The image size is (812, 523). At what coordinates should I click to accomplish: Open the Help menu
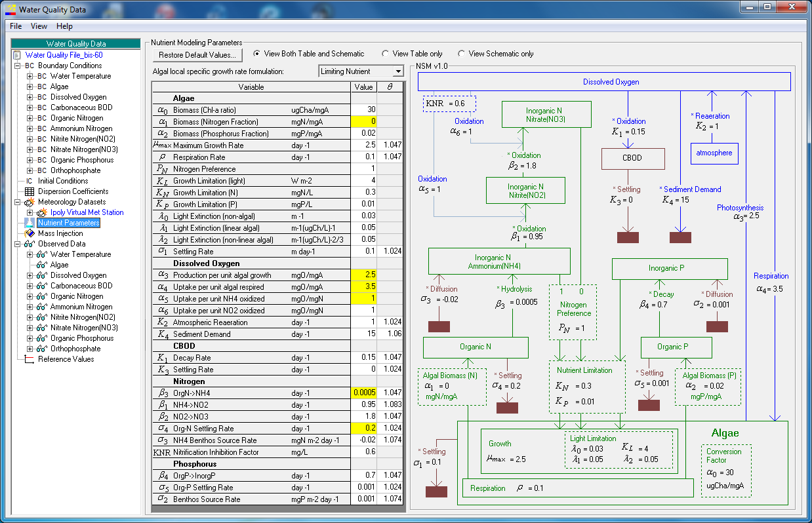[64, 26]
